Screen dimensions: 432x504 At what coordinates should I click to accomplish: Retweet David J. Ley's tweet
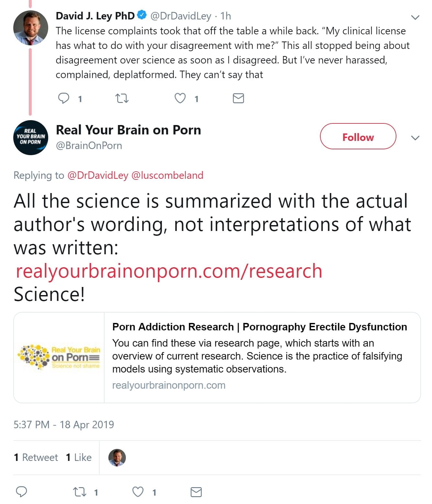[122, 98]
